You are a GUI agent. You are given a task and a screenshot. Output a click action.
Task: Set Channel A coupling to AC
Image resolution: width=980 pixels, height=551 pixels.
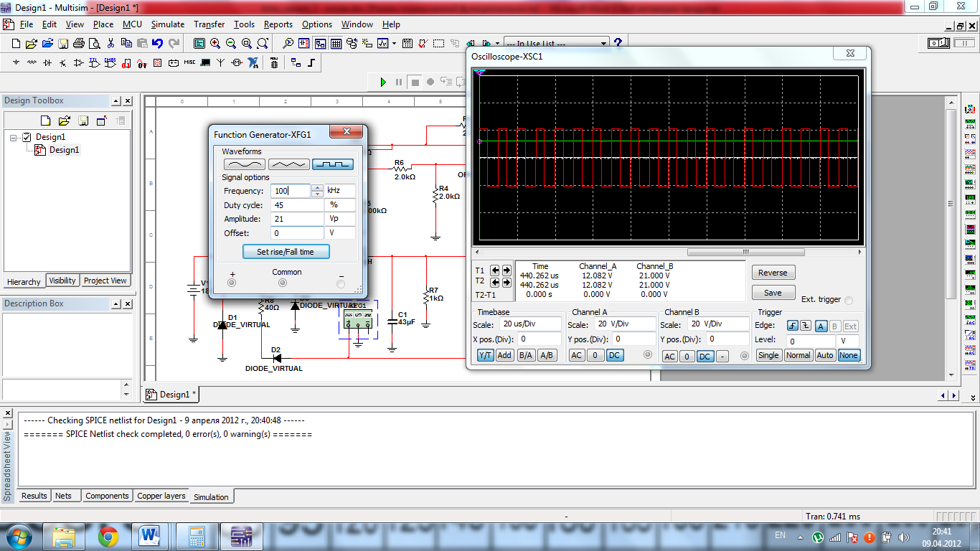(x=577, y=355)
